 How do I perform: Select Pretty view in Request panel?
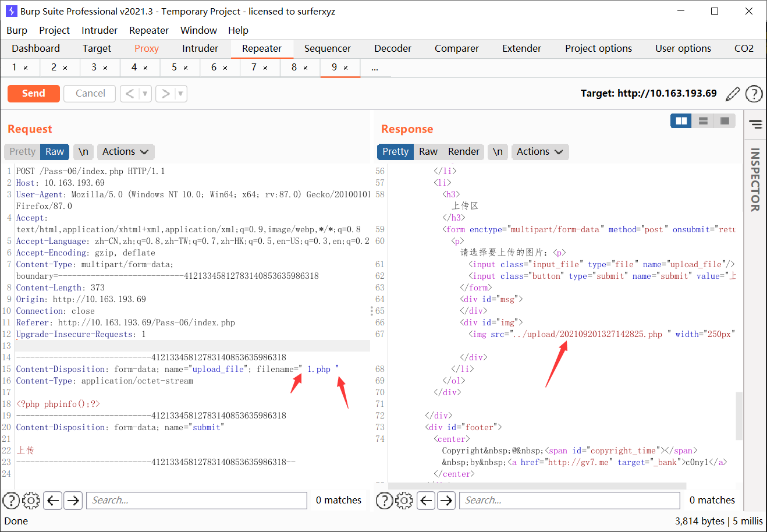point(22,151)
